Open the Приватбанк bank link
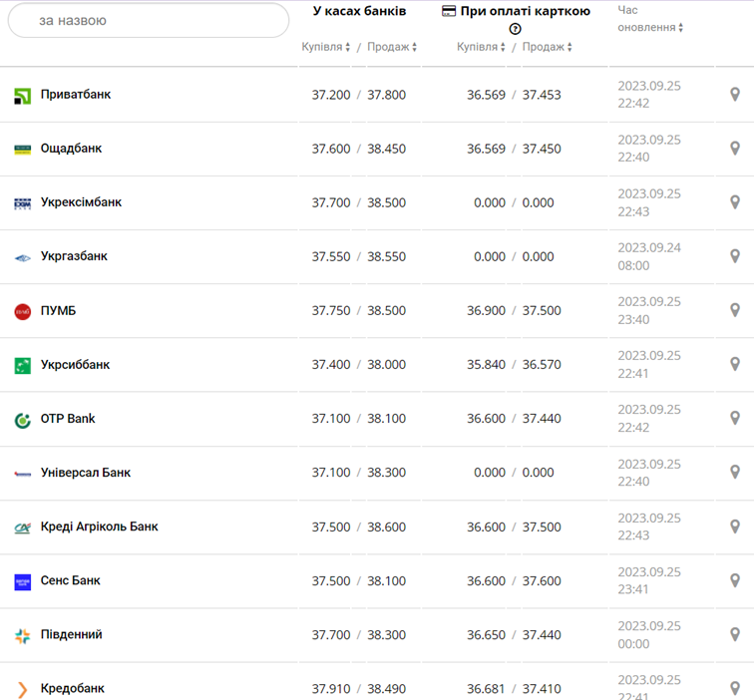The image size is (754, 700). click(x=76, y=95)
